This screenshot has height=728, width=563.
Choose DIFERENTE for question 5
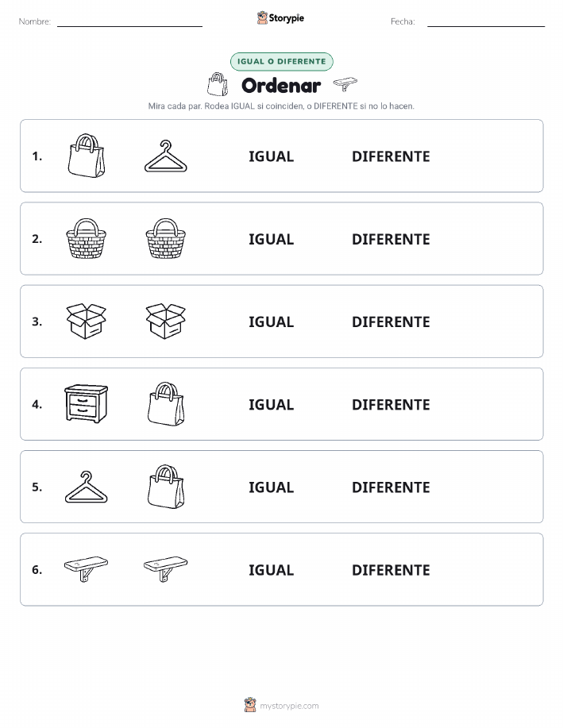point(391,487)
